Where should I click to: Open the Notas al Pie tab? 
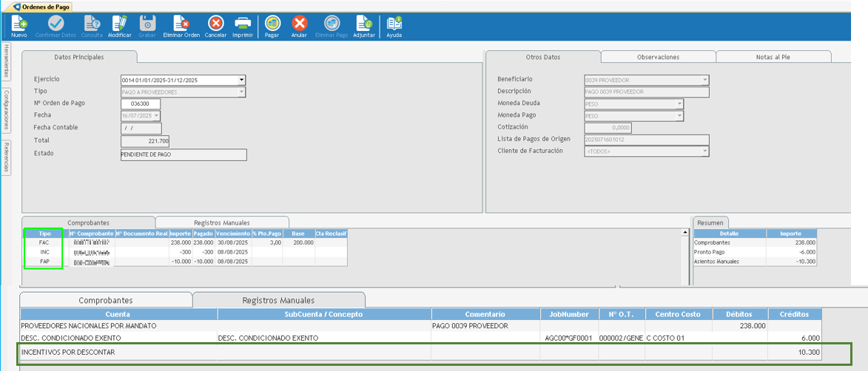click(x=773, y=57)
